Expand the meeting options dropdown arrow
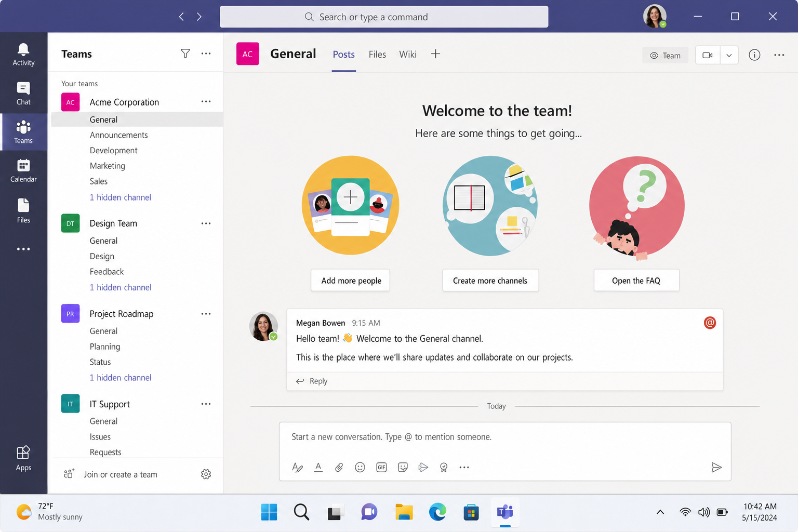The height and width of the screenshot is (532, 798). 729,55
